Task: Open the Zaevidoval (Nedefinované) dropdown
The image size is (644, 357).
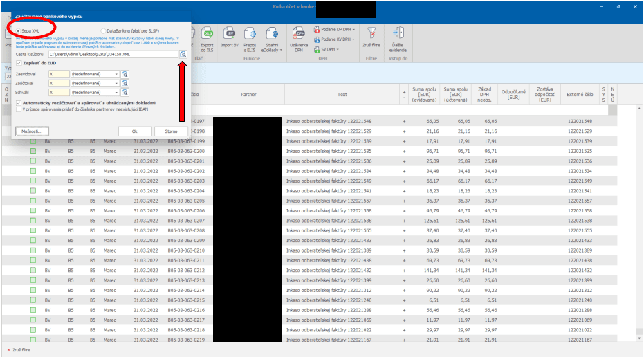Action: point(116,74)
